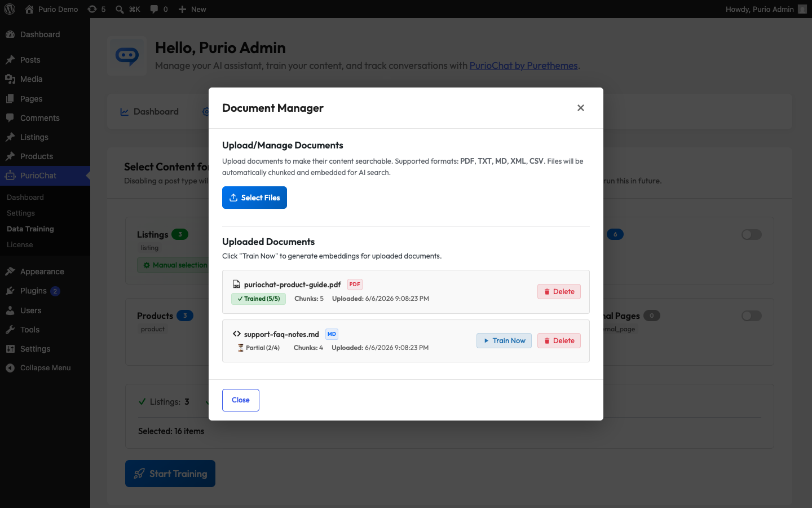Click the PurioChat logo chat icon
Image resolution: width=812 pixels, height=508 pixels.
click(127, 56)
